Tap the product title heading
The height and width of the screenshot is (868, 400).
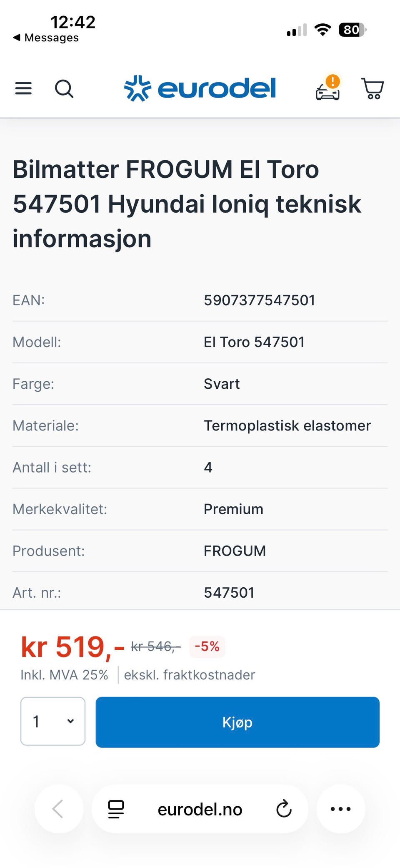click(x=187, y=204)
